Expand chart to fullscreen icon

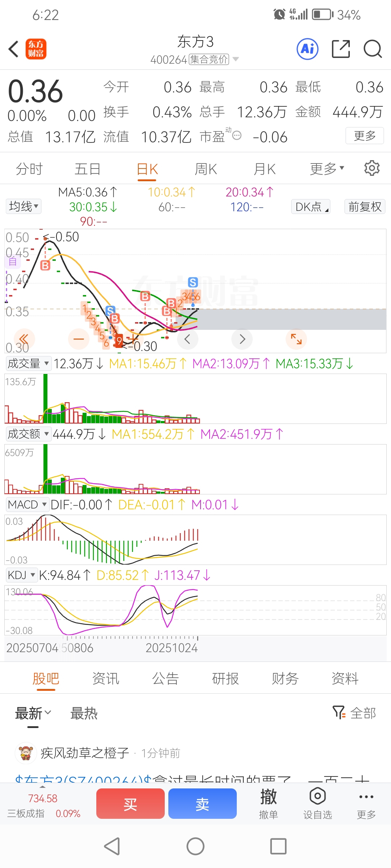[296, 339]
